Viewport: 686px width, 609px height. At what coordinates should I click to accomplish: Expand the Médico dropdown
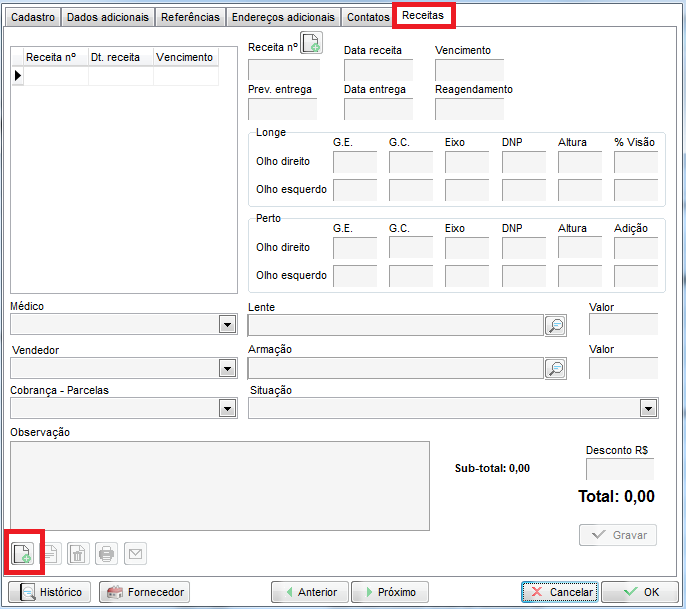(227, 325)
